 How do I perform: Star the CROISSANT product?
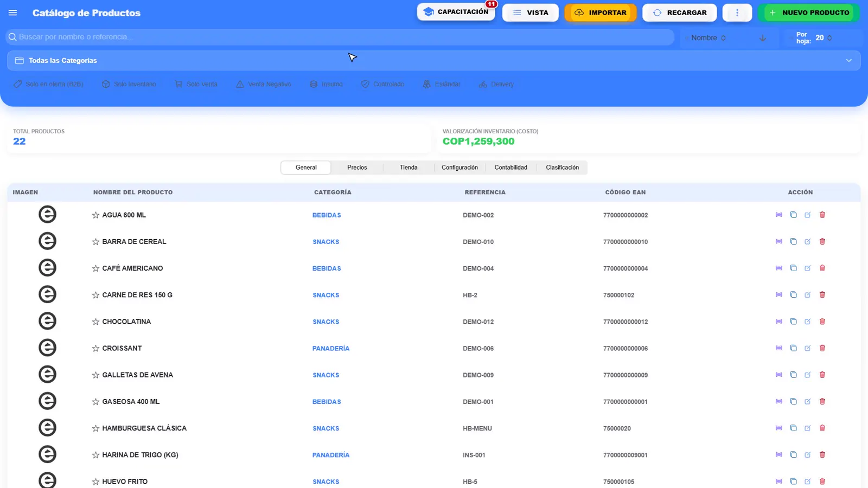point(95,348)
